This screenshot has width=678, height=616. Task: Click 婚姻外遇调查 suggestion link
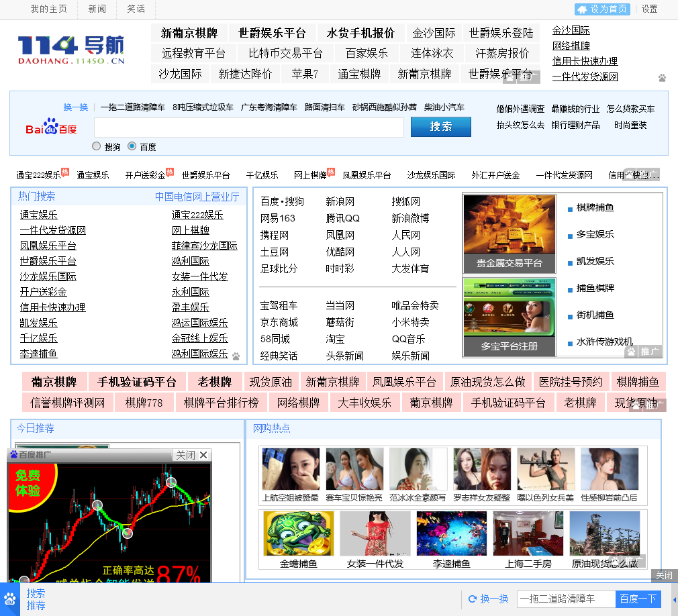pos(520,109)
